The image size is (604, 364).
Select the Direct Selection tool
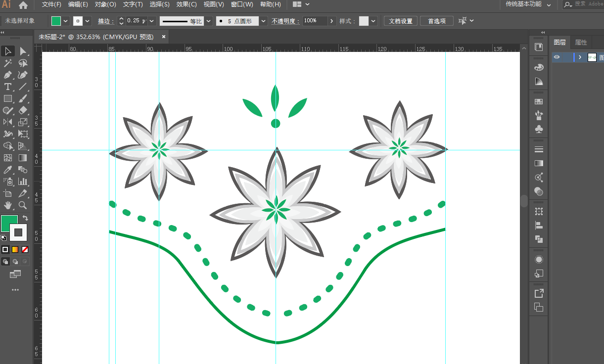[23, 51]
